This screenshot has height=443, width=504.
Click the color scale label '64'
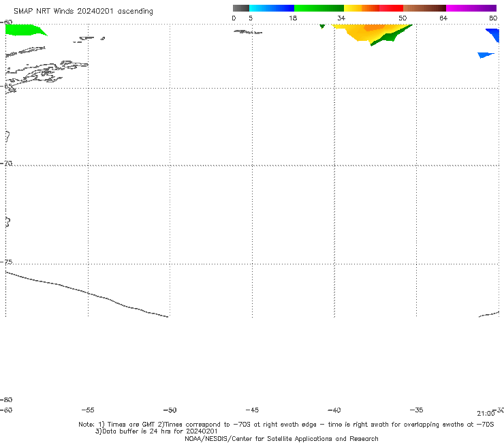click(443, 18)
